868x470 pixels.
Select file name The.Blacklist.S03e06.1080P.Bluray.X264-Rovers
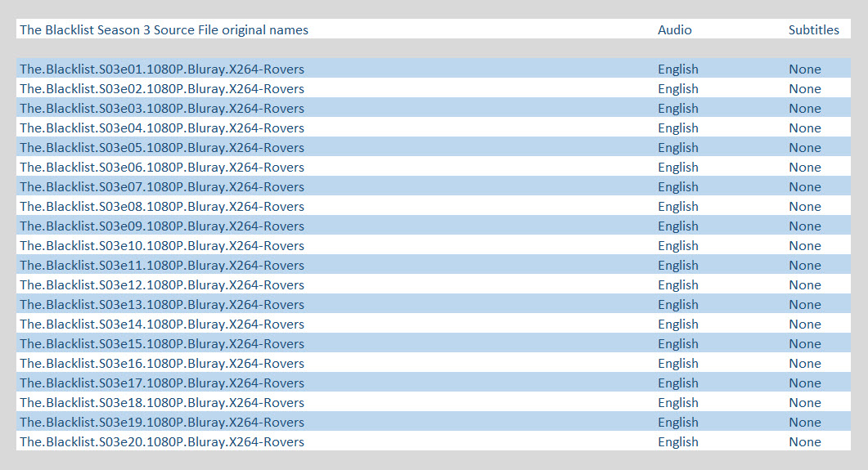point(162,168)
